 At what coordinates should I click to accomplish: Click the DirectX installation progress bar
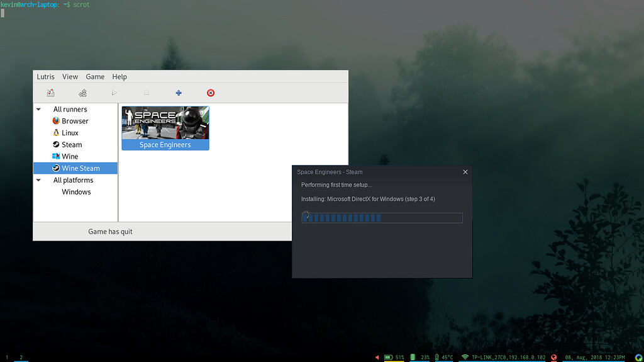pyautogui.click(x=382, y=218)
